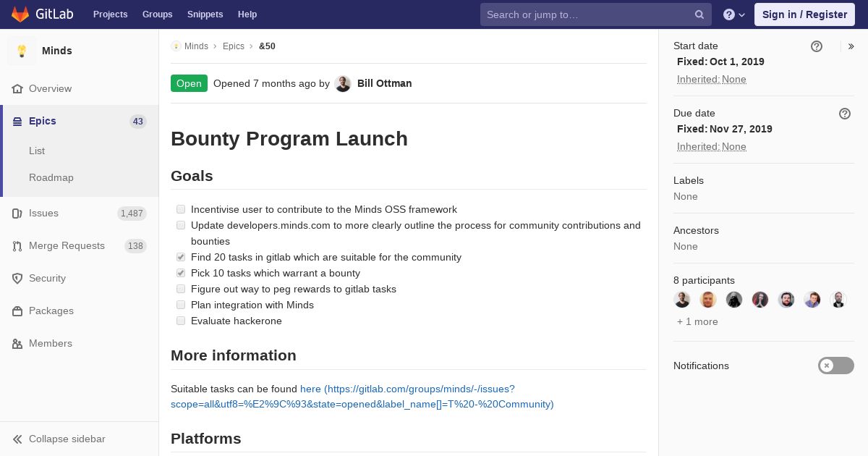Viewport: 868px width, 456px height.
Task: Open the Help question mark menu
Action: pyautogui.click(x=734, y=14)
